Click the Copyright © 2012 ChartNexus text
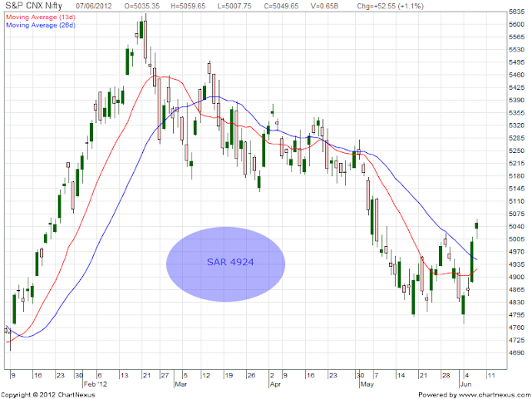 (x=48, y=395)
